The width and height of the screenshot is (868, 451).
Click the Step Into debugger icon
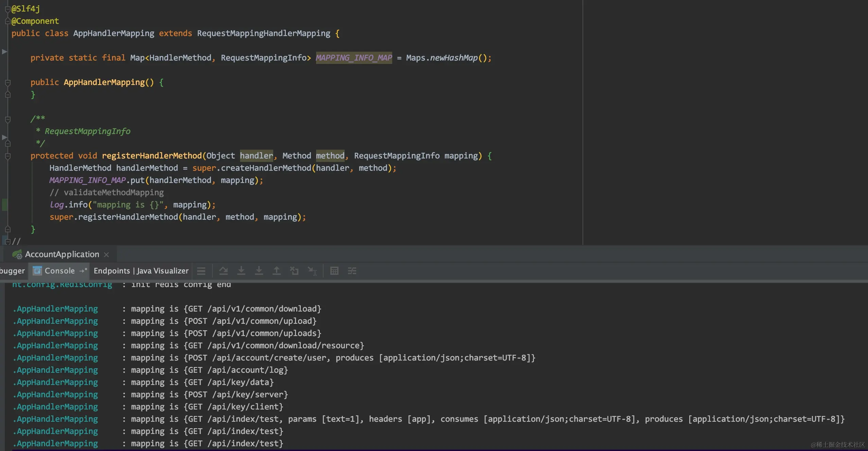click(241, 271)
